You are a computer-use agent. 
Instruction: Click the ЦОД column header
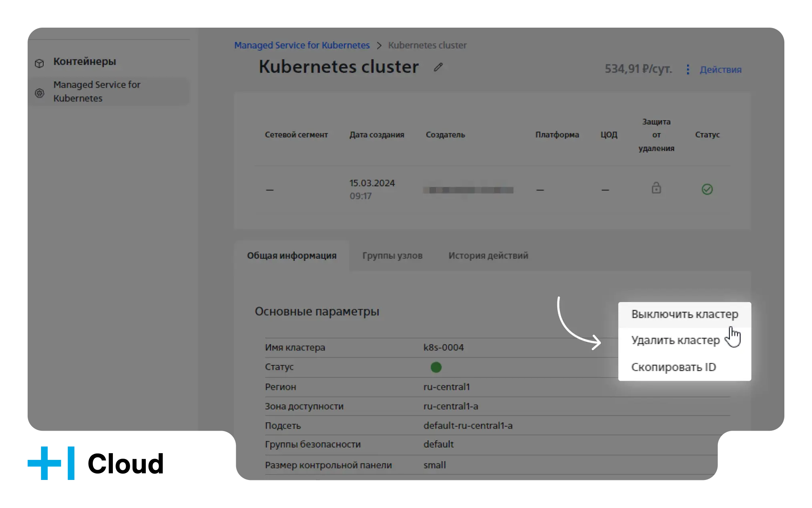coord(609,135)
